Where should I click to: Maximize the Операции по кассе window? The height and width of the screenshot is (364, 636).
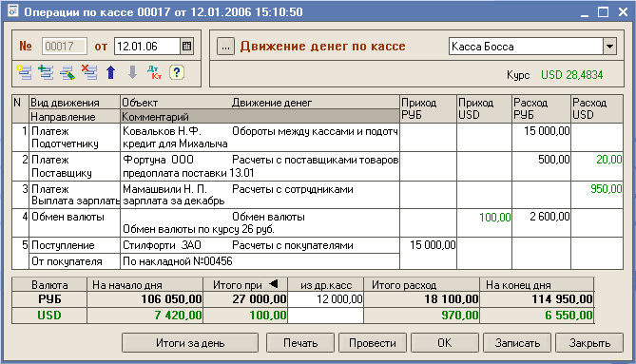click(x=603, y=11)
